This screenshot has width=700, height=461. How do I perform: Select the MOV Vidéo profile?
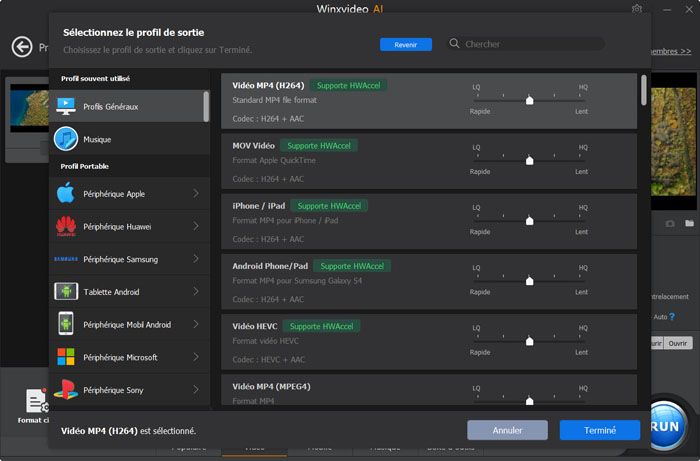(x=429, y=161)
